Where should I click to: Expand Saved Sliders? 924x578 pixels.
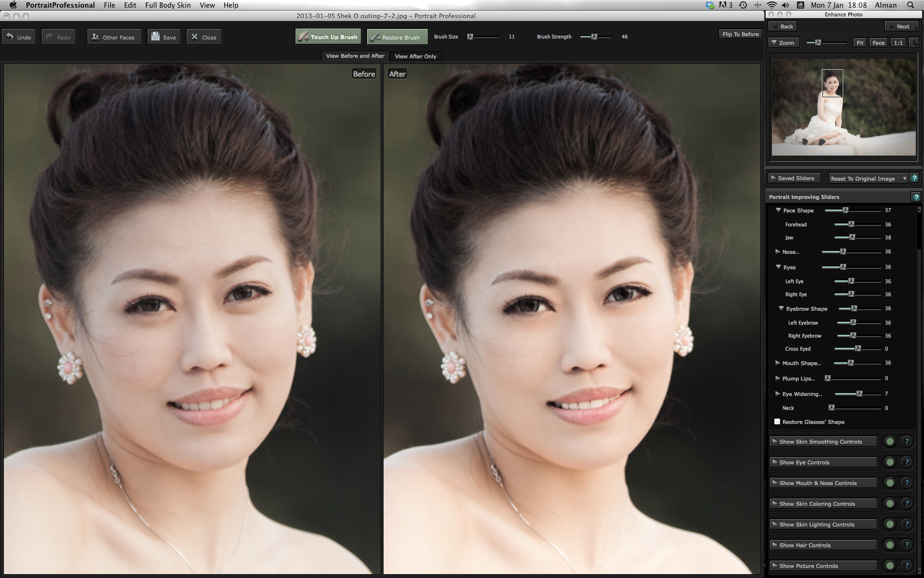tap(794, 178)
